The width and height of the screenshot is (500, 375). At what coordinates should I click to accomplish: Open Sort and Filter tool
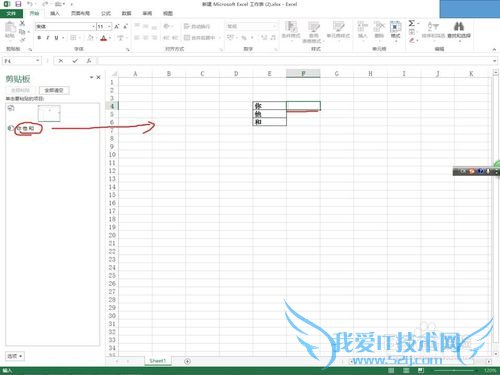(433, 29)
